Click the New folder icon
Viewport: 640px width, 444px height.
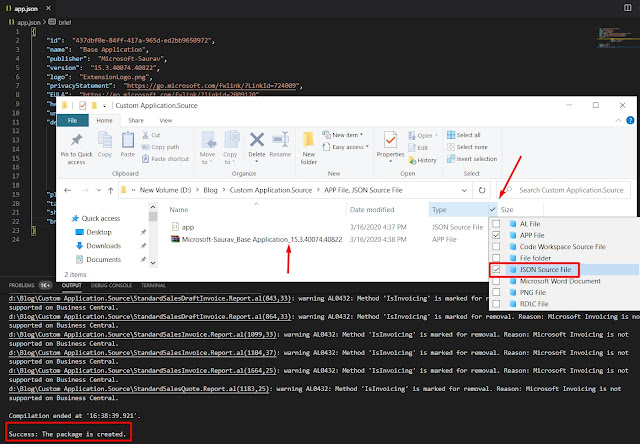click(309, 140)
